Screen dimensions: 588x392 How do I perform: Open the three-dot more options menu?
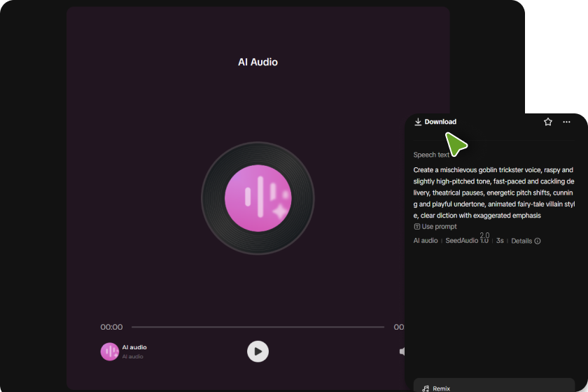click(566, 122)
